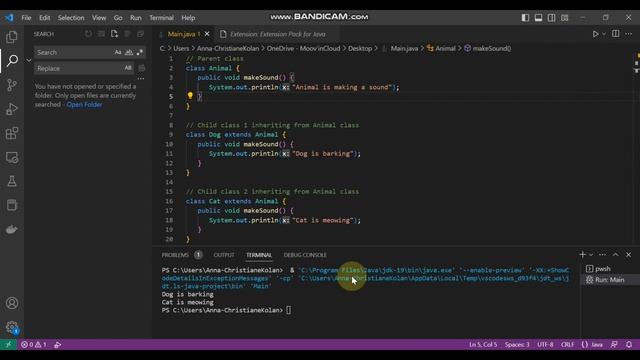Collapse all search results
The width and height of the screenshot is (640, 360).
coord(140,34)
